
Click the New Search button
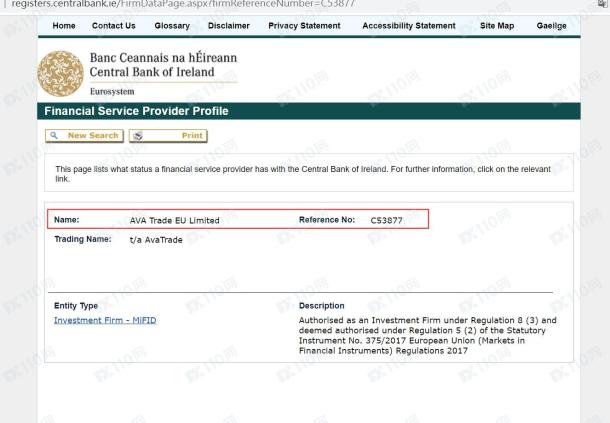[x=84, y=135]
